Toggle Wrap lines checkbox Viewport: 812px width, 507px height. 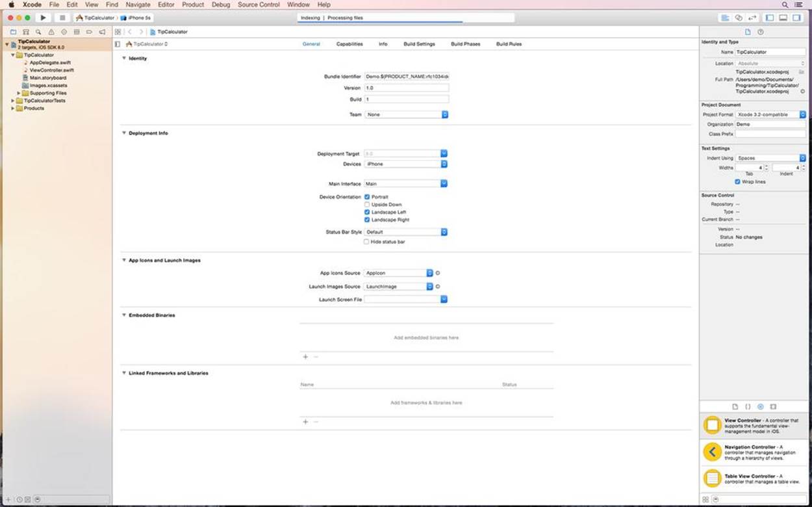click(x=737, y=182)
